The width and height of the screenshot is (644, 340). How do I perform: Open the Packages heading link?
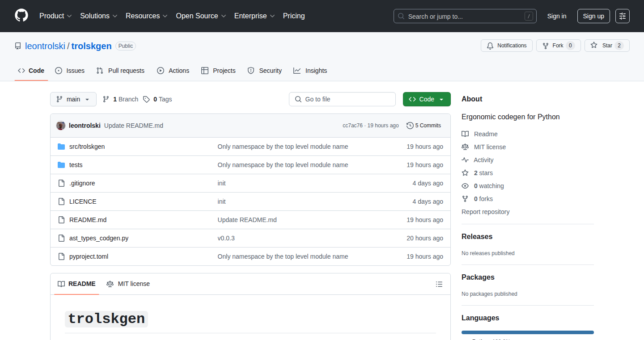[x=478, y=277]
